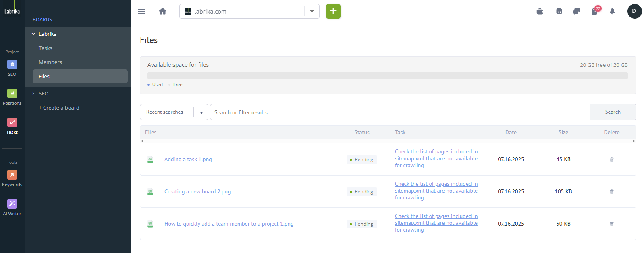Go to the home icon
This screenshot has width=644, height=253.
[x=162, y=11]
